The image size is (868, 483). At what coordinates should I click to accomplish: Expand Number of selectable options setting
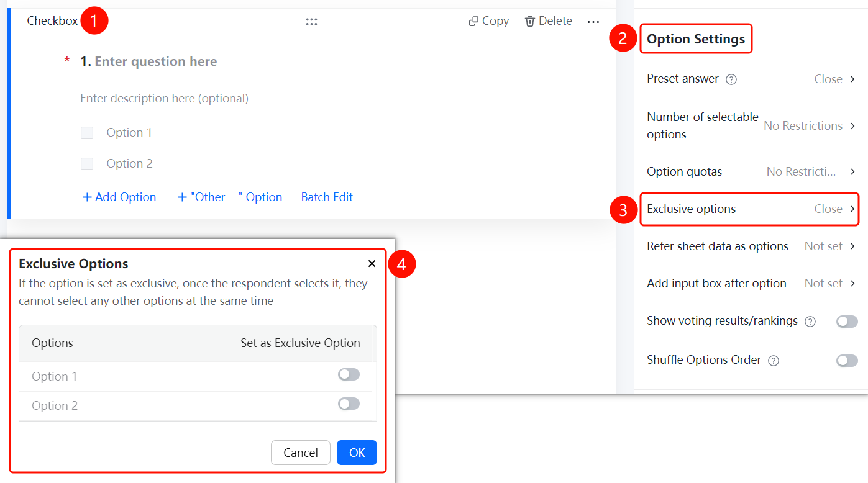point(750,125)
